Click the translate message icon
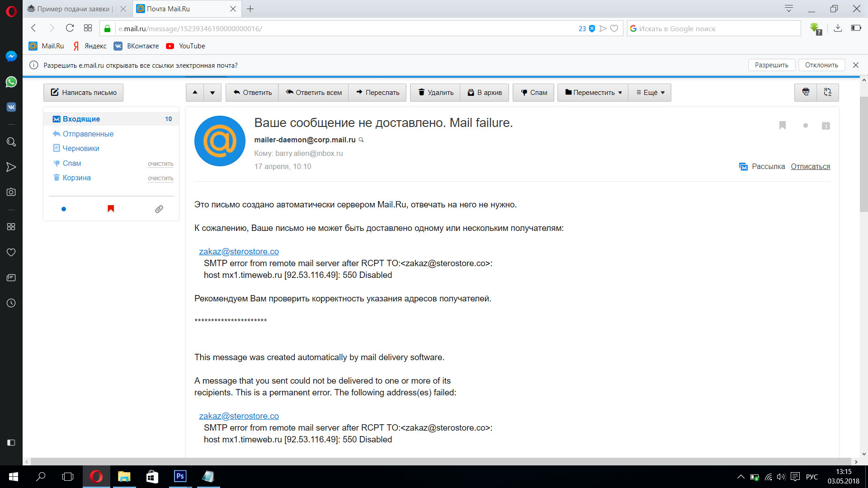Image resolution: width=868 pixels, height=488 pixels. coord(827,92)
